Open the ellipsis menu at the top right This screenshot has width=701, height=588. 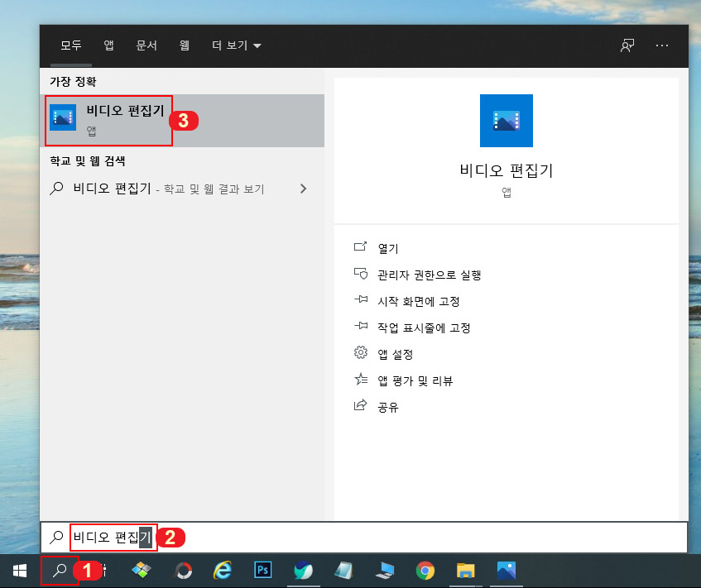click(661, 45)
